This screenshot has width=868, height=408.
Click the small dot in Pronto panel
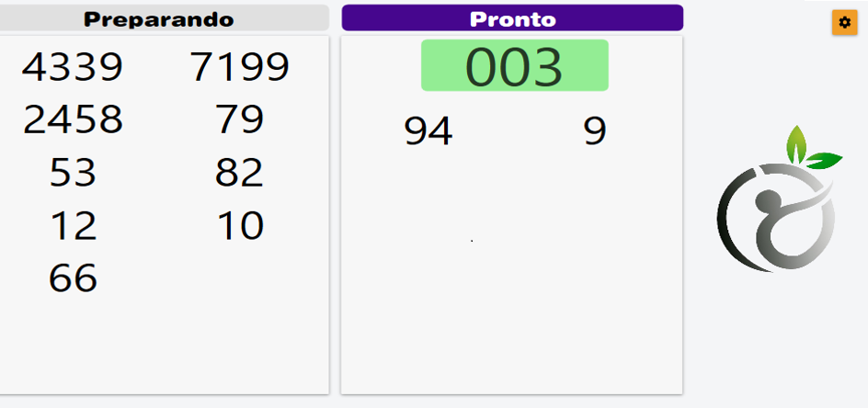pos(472,241)
